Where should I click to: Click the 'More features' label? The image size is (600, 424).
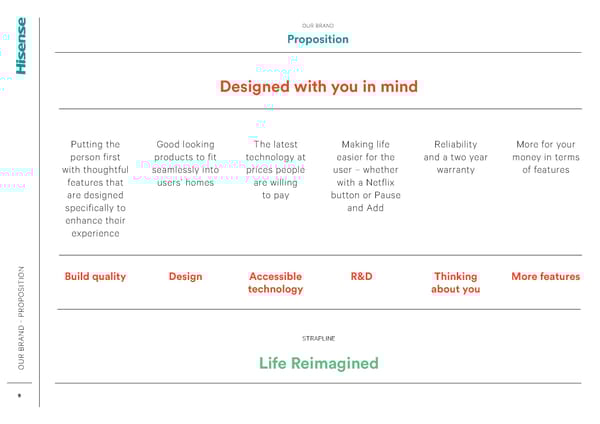(x=545, y=277)
